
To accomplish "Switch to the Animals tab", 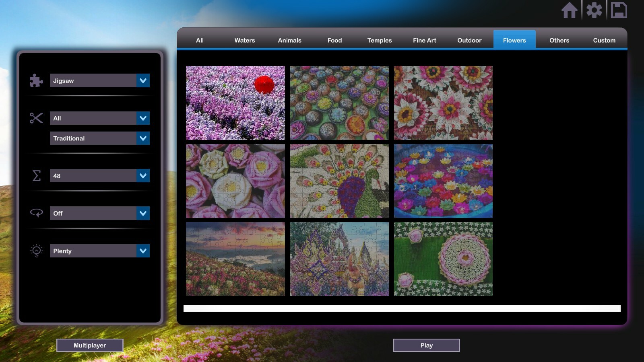I will 289,40.
